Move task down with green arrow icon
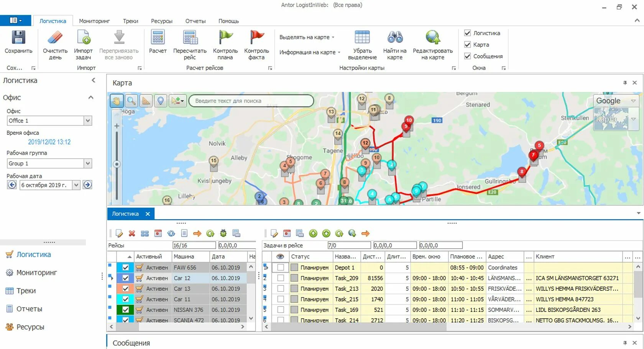This screenshot has height=349, width=644. tap(326, 233)
